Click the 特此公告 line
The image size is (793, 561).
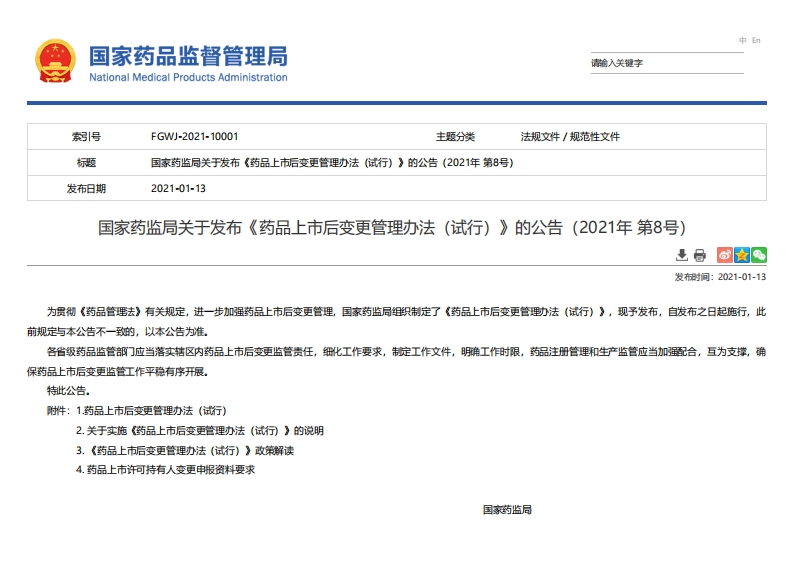(69, 391)
